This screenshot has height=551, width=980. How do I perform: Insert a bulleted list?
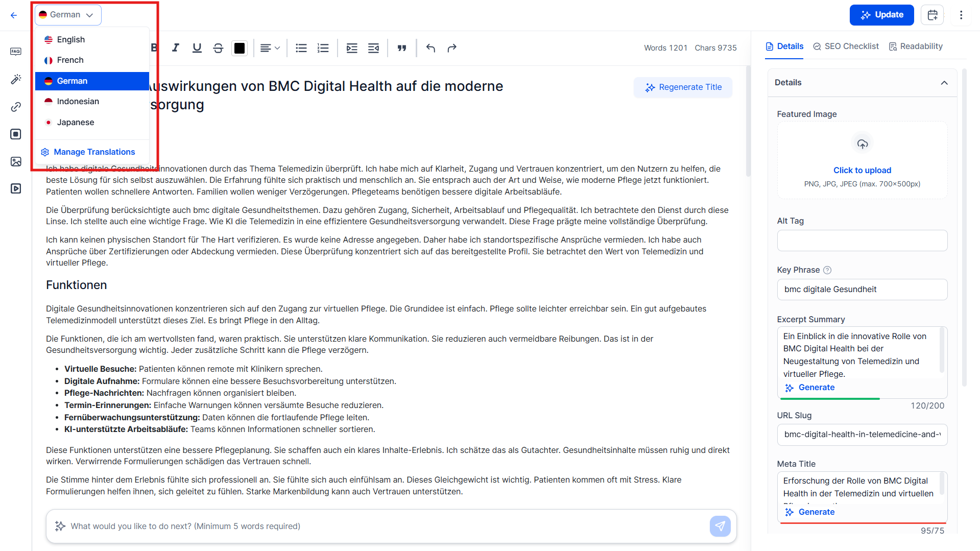coord(301,48)
